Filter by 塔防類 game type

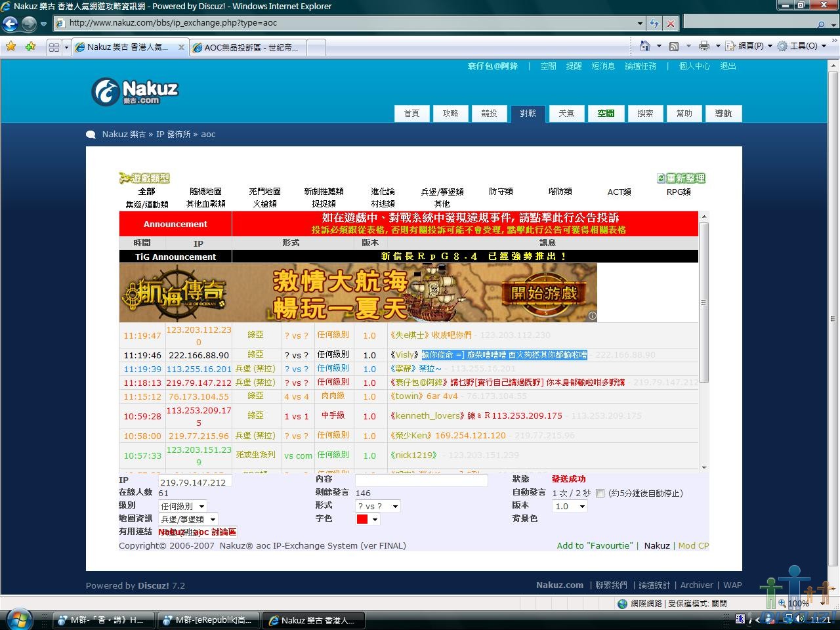point(560,192)
